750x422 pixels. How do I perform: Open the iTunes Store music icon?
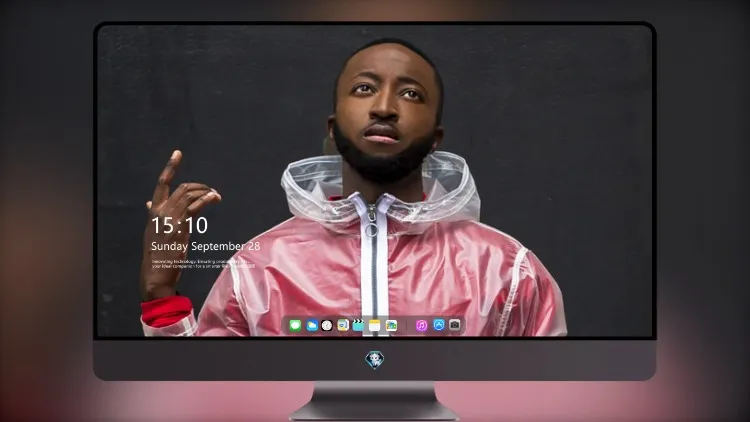point(421,326)
